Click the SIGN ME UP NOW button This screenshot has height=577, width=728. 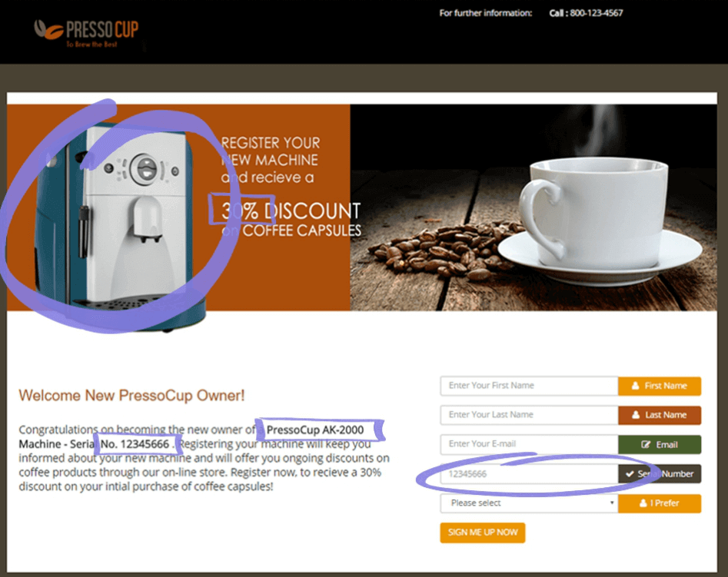click(483, 532)
